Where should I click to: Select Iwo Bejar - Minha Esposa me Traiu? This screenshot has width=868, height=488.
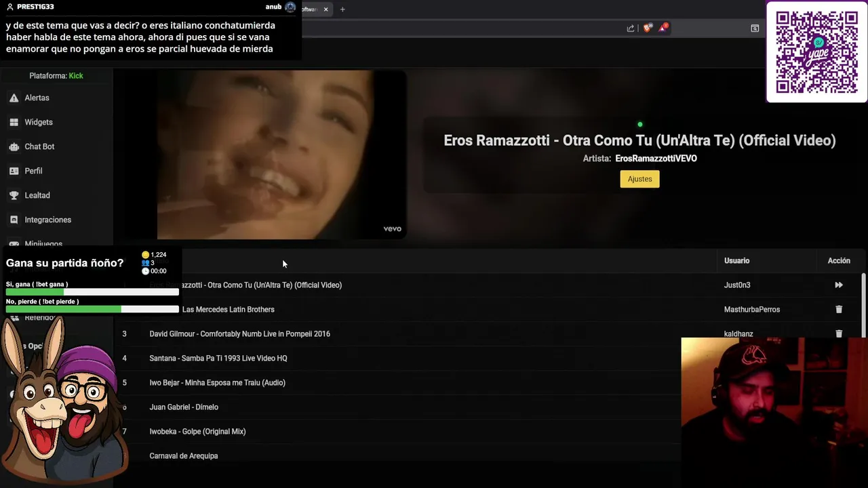pyautogui.click(x=397, y=382)
